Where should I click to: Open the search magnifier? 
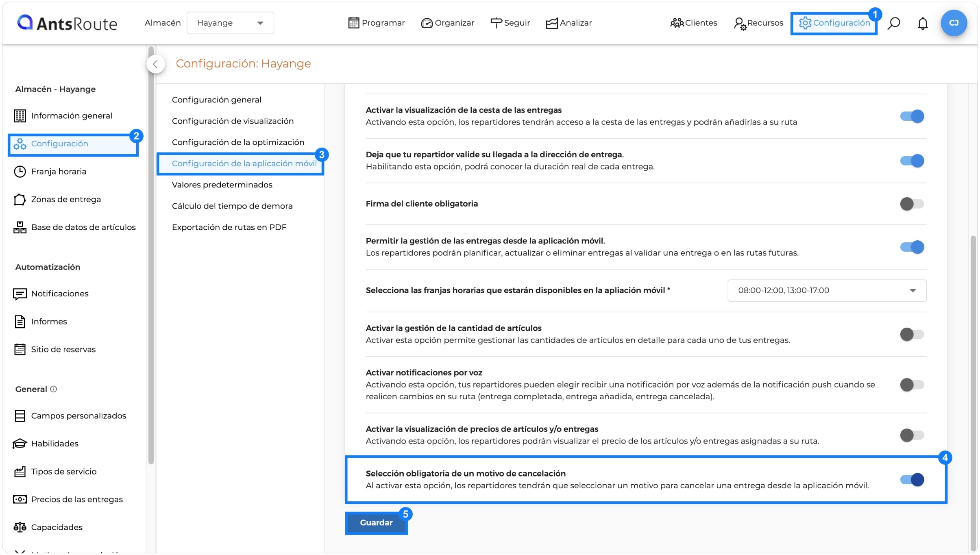(893, 23)
